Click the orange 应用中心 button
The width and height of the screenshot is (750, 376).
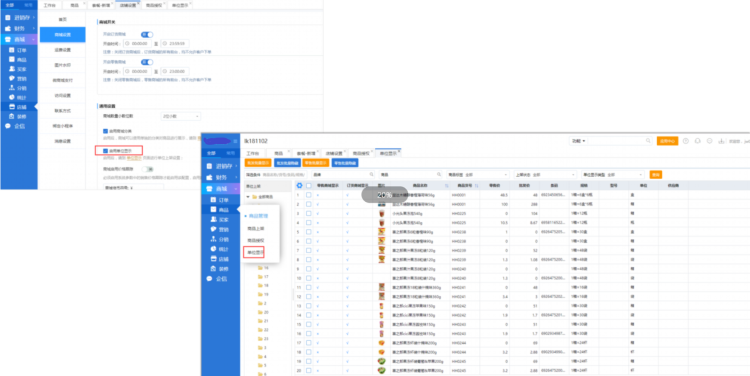667,141
